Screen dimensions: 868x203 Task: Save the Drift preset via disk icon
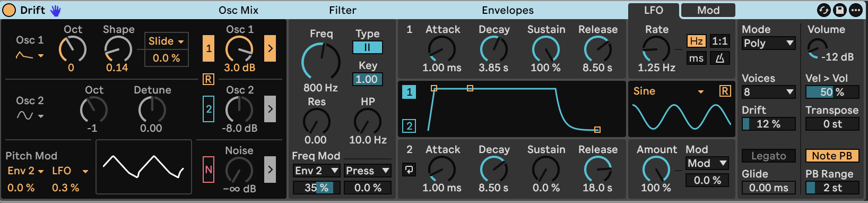(x=840, y=10)
